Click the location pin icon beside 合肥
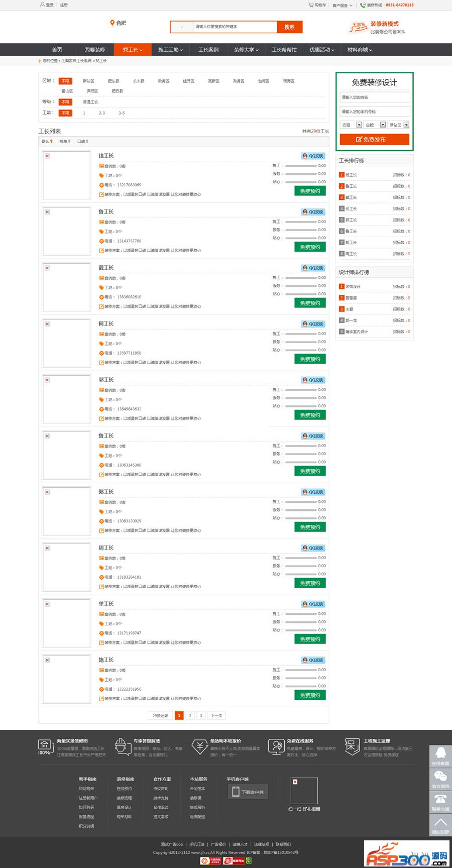The image size is (452, 868). point(112,23)
